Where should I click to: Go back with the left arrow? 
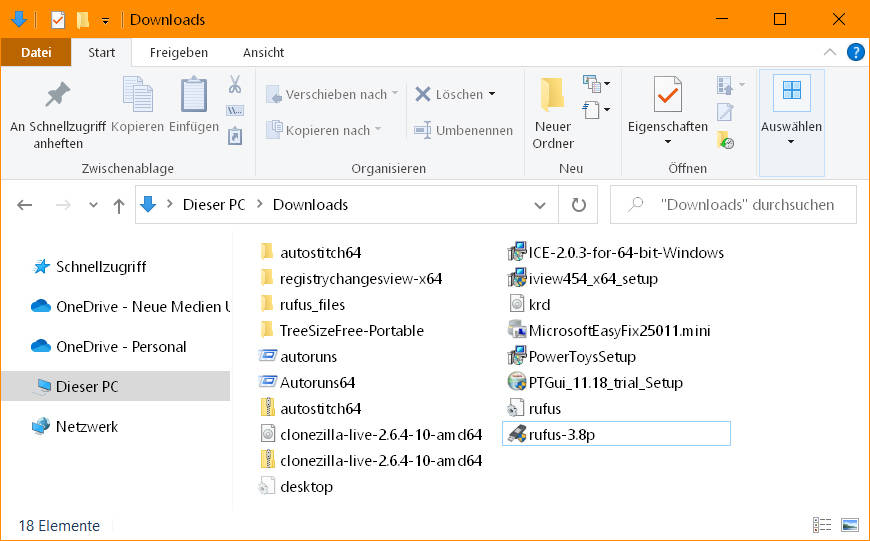coord(24,205)
